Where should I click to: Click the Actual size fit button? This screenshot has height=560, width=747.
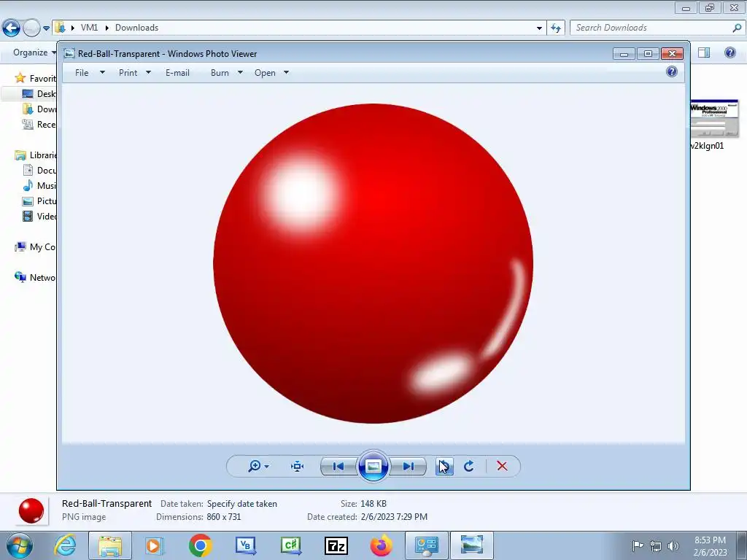(x=298, y=466)
